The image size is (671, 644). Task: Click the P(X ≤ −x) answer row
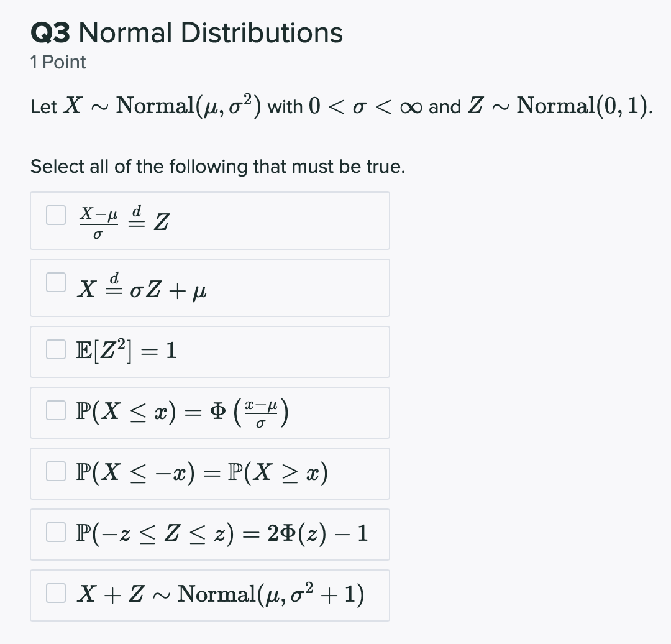coord(209,473)
